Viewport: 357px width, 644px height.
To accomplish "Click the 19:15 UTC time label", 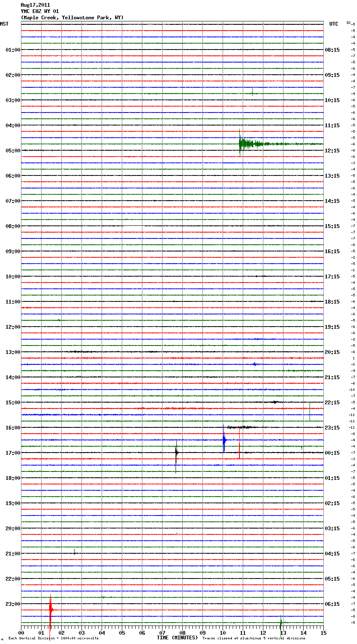I will (x=332, y=327).
